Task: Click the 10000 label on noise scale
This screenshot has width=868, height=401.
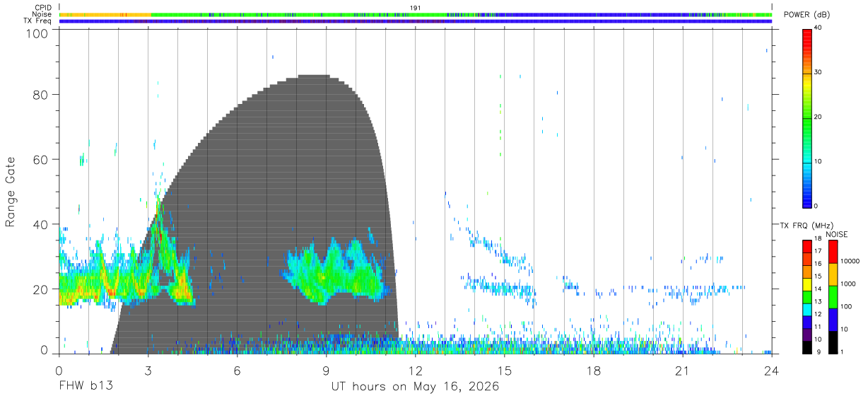Action: [x=849, y=261]
